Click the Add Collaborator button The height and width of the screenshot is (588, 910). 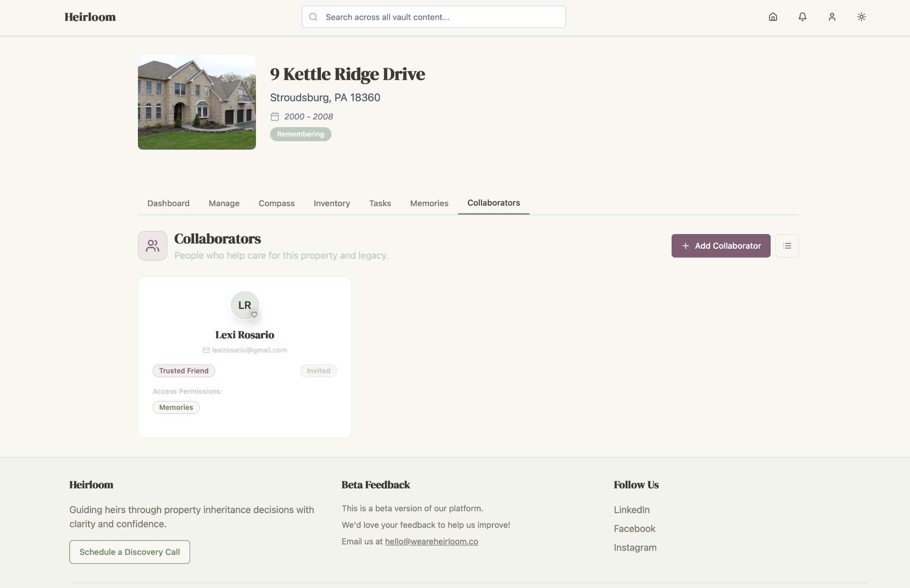coord(720,246)
